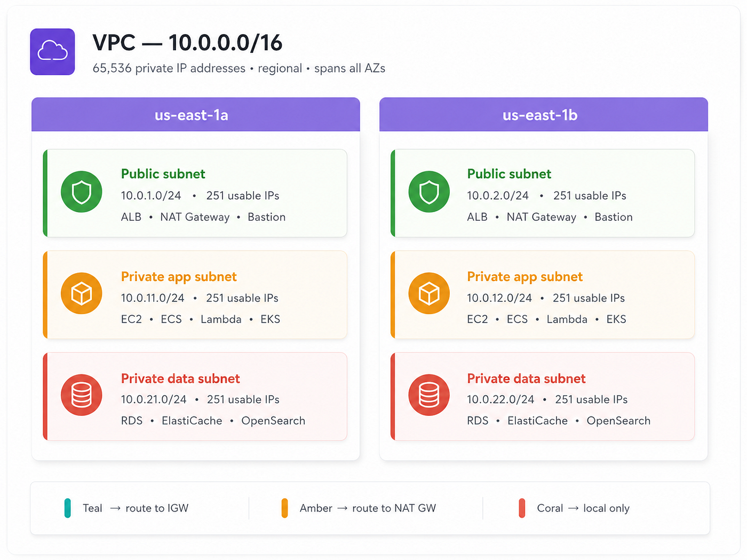Click the red database icon in us-east-1b
The height and width of the screenshot is (560, 747).
429,395
